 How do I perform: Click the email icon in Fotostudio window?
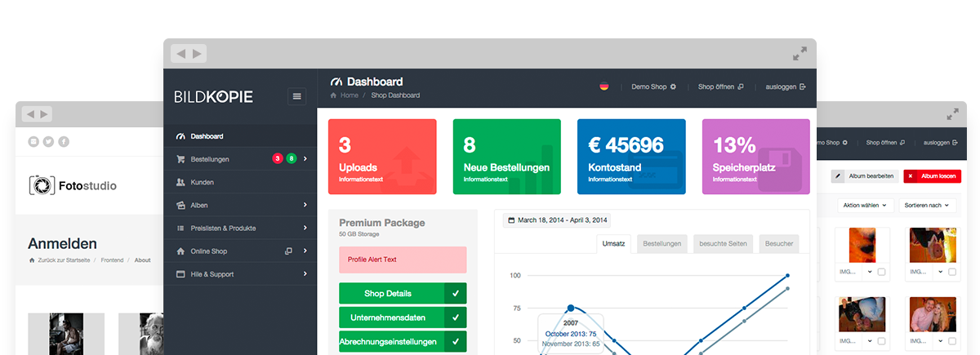[33, 141]
